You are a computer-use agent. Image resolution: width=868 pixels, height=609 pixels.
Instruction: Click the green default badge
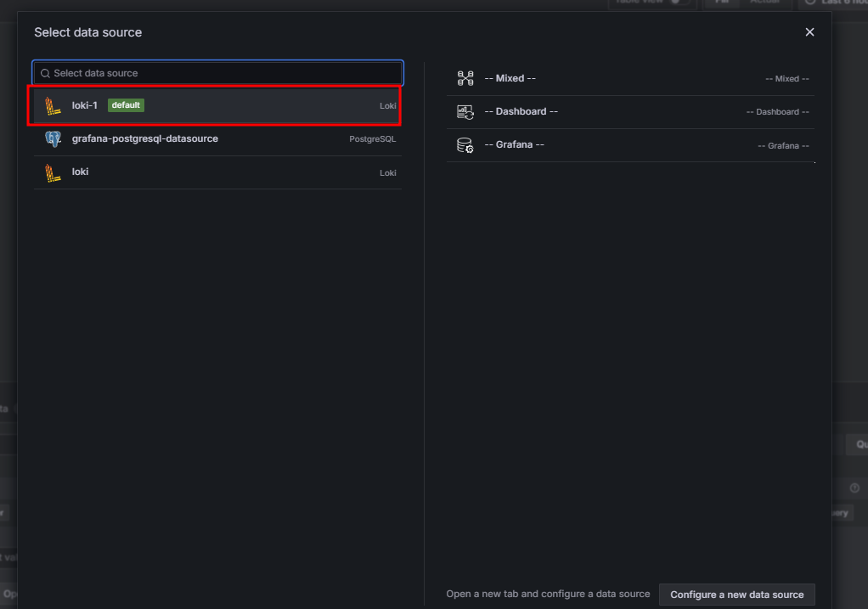[x=126, y=105]
